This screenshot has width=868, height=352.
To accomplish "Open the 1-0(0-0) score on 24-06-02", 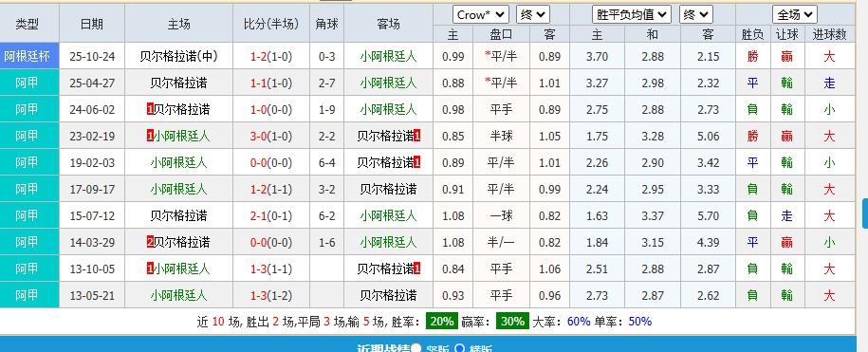I will (271, 110).
